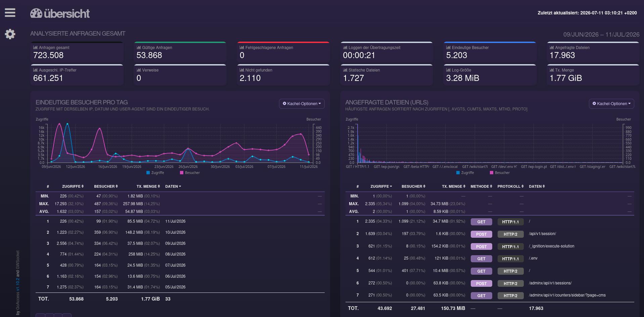Click the GET badge for /.env row
Viewport: 644px width, 317px height.
pos(481,259)
